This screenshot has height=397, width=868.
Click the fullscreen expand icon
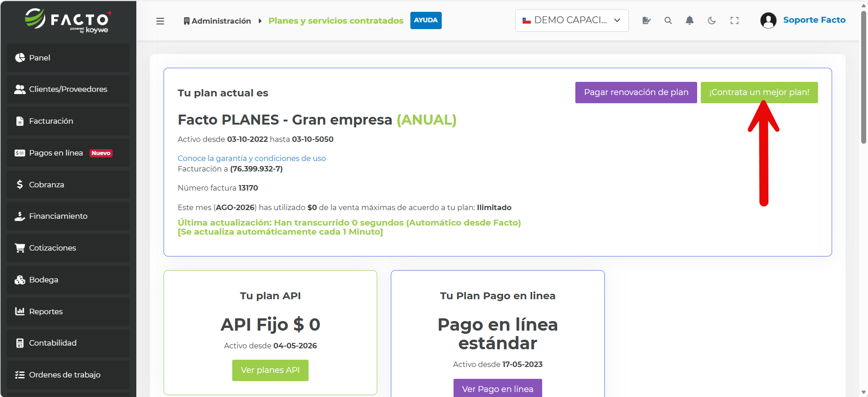pyautogui.click(x=734, y=20)
